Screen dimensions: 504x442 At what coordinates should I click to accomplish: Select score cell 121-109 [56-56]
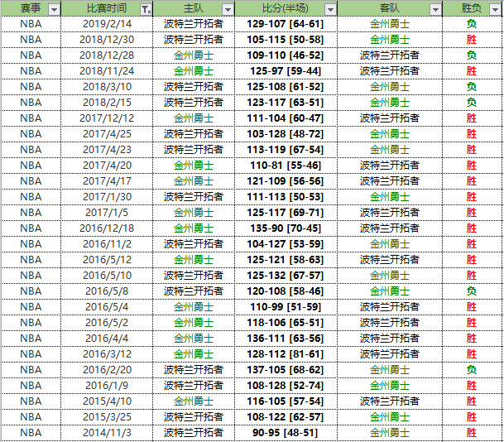(286, 181)
